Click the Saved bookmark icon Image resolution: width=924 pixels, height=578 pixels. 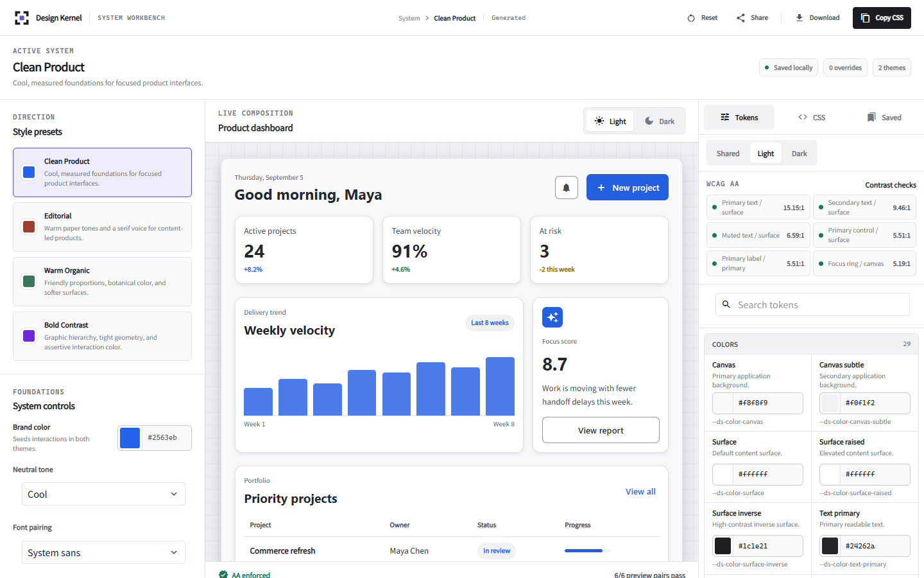[x=871, y=118]
